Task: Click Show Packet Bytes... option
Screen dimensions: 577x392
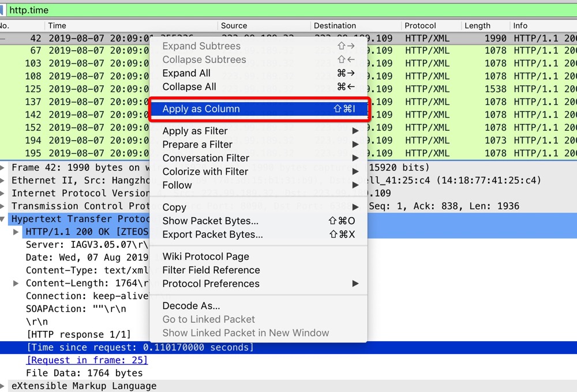Action: (210, 221)
